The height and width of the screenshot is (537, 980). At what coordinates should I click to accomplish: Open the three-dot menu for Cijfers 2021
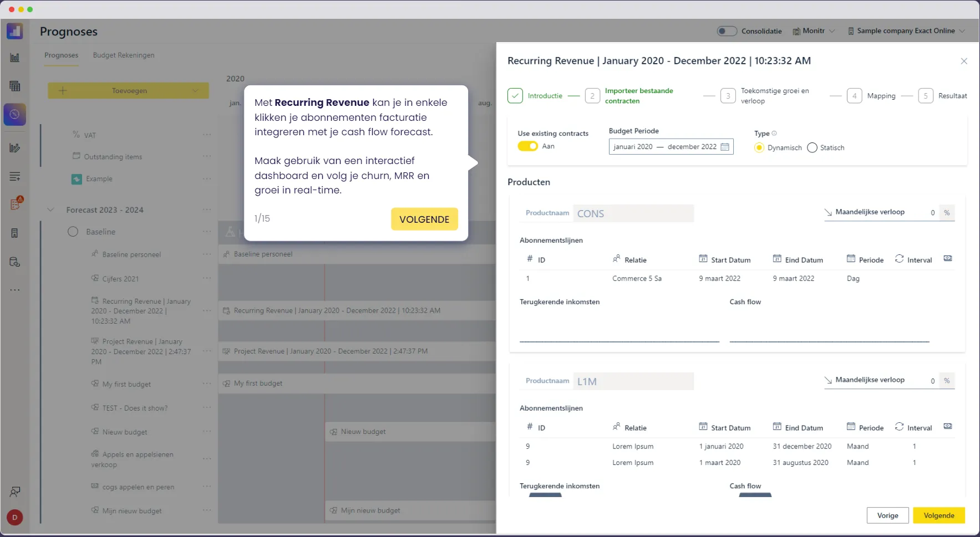pos(207,278)
